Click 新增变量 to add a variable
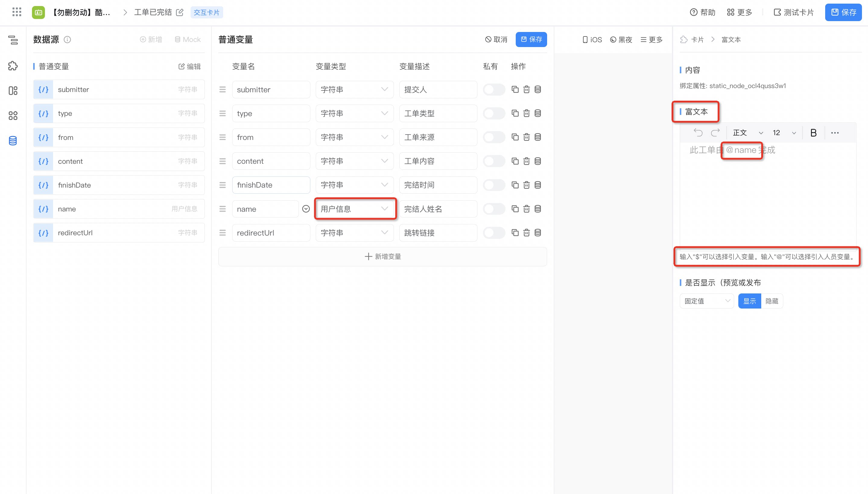The height and width of the screenshot is (494, 868). 383,256
